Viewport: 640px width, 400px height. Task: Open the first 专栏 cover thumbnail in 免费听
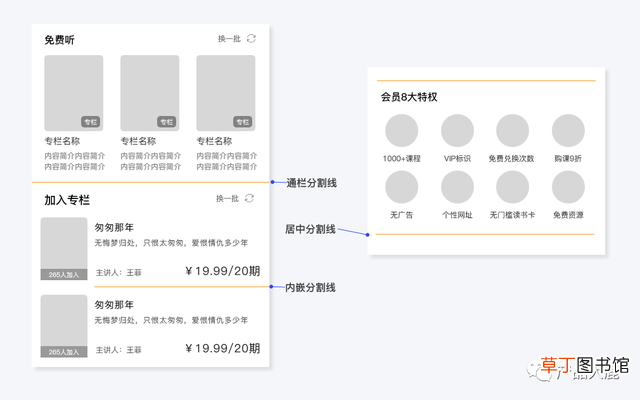click(74, 93)
